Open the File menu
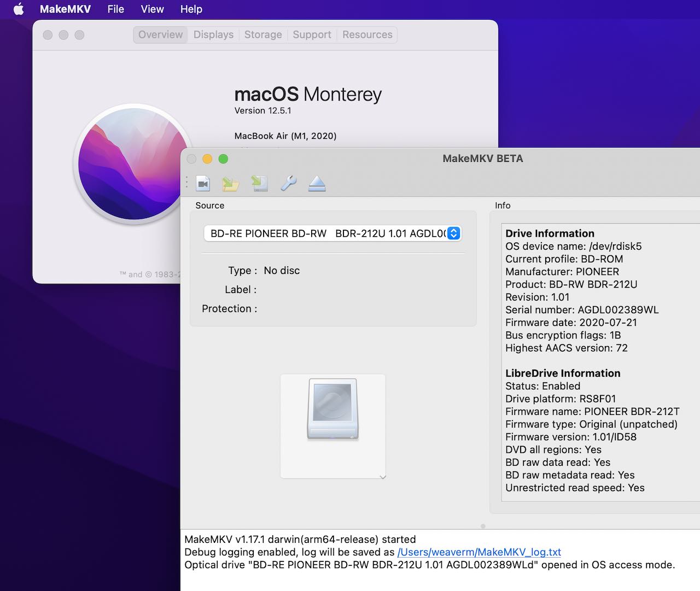The image size is (700, 591). [115, 9]
